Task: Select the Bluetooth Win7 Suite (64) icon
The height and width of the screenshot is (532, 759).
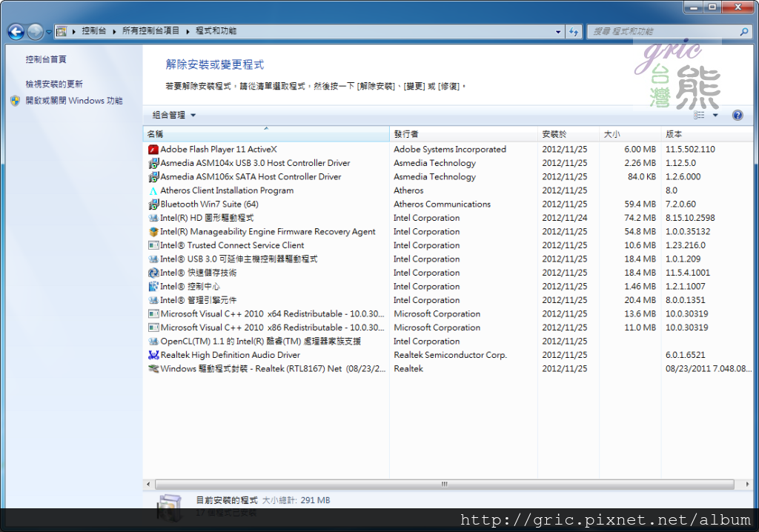Action: pyautogui.click(x=153, y=205)
